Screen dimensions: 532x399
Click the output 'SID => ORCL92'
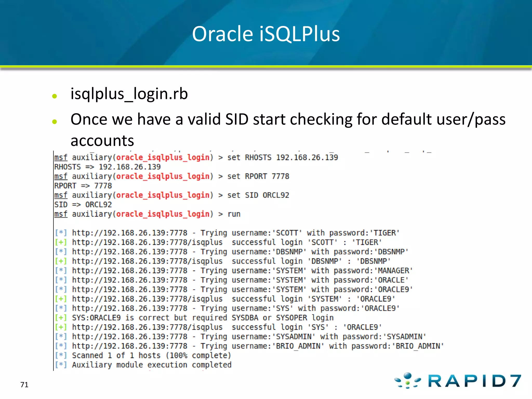tap(83, 205)
